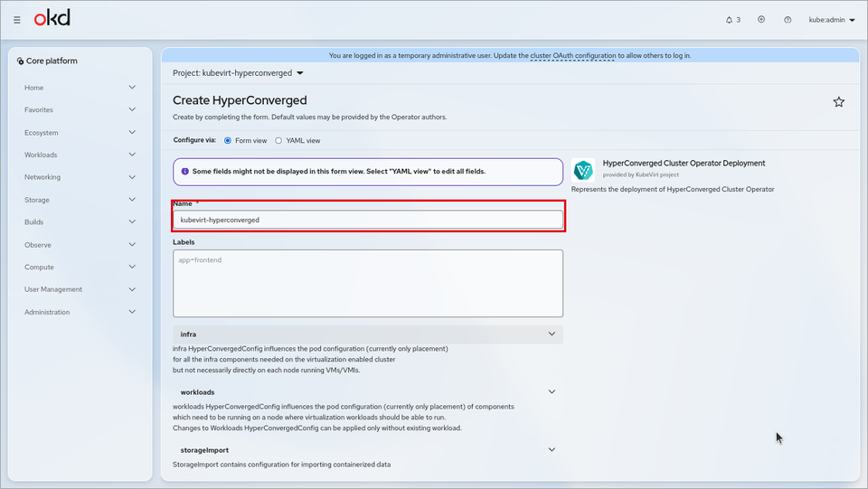
Task: Click the cluster OAuth configuration link
Action: [x=572, y=56]
